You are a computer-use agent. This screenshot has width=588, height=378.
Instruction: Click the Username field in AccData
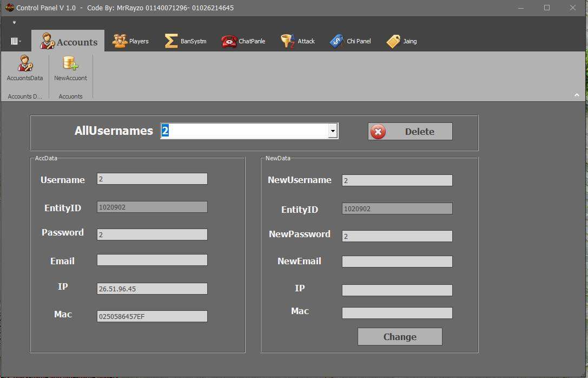point(152,179)
